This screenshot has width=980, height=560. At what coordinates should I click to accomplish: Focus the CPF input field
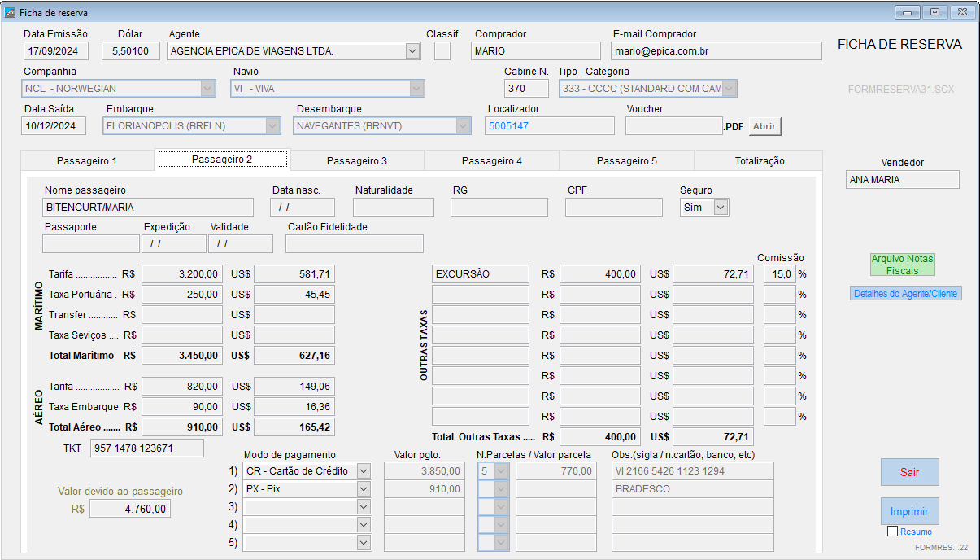[x=613, y=208]
